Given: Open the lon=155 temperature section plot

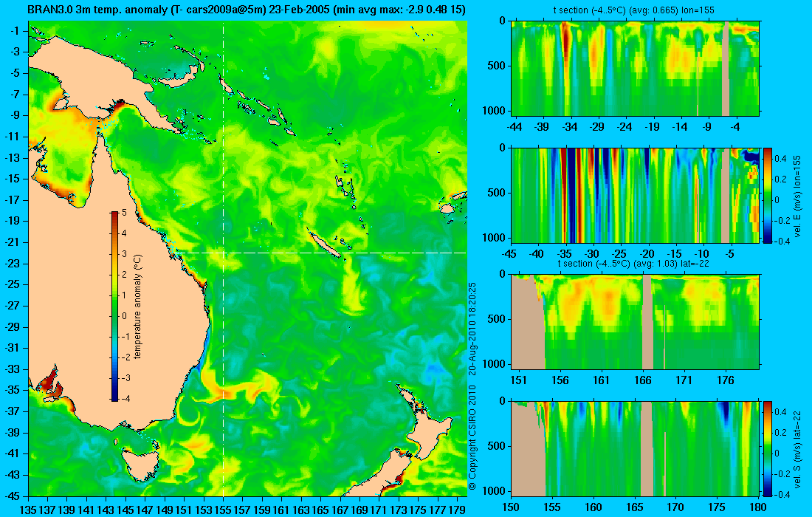Looking at the screenshot, I should [x=636, y=69].
